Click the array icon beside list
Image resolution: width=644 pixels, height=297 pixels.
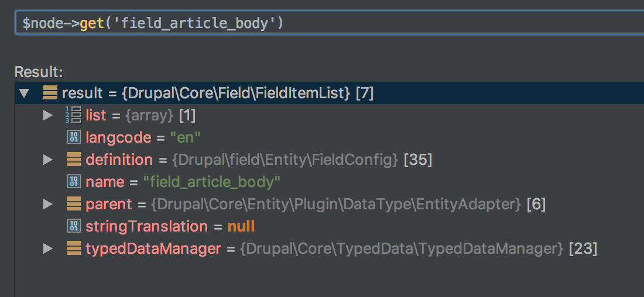(x=74, y=115)
